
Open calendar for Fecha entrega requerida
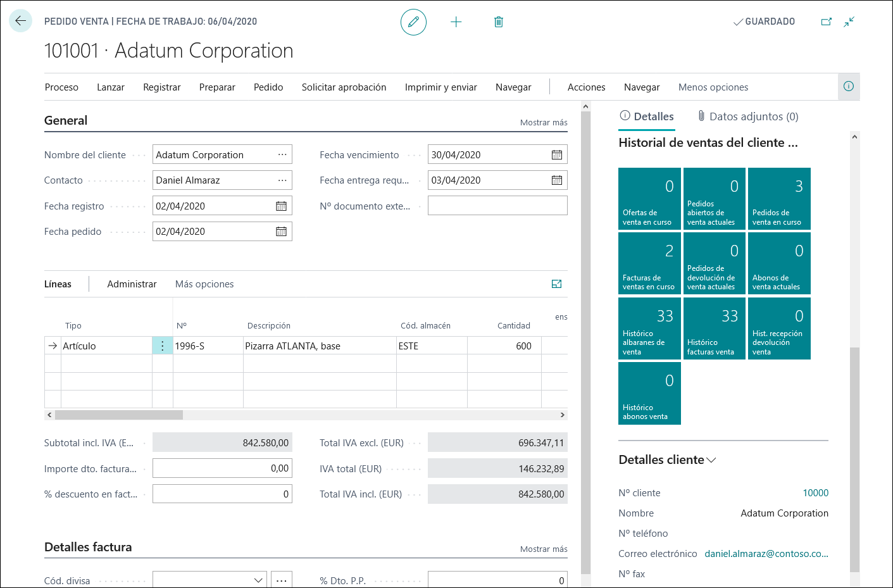(x=557, y=180)
